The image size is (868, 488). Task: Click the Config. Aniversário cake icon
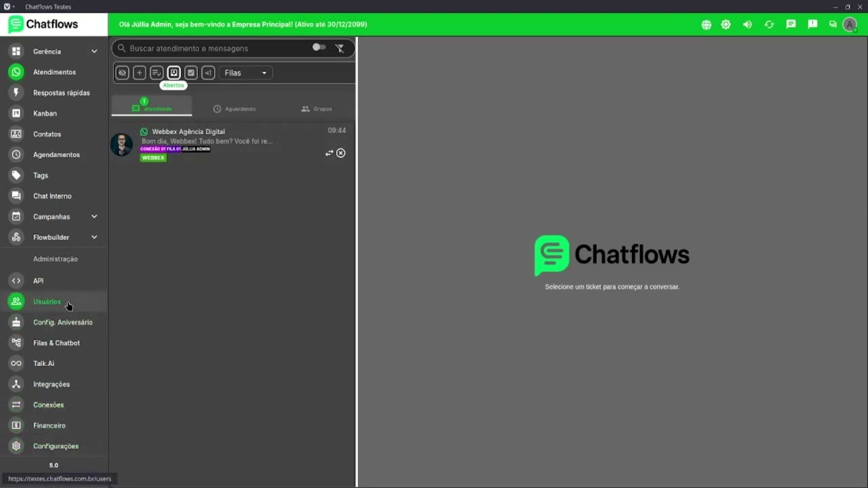click(x=16, y=322)
